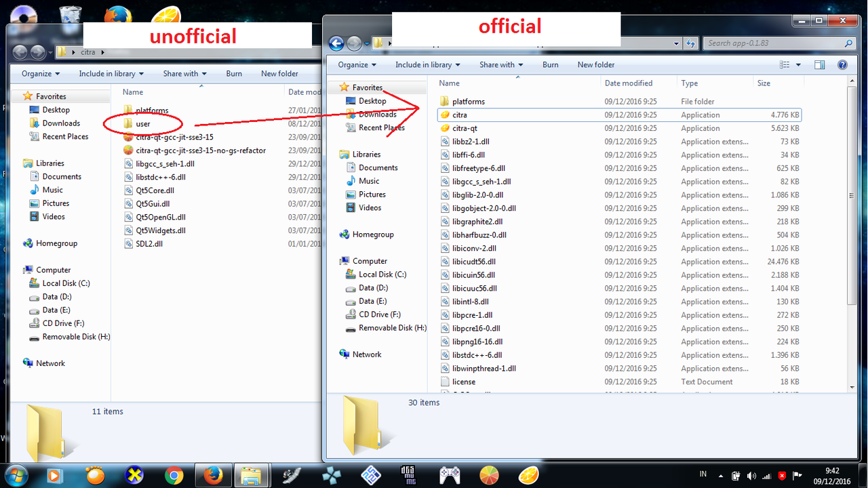Click Burn in official window toolbar
This screenshot has height=488, width=868.
point(551,65)
